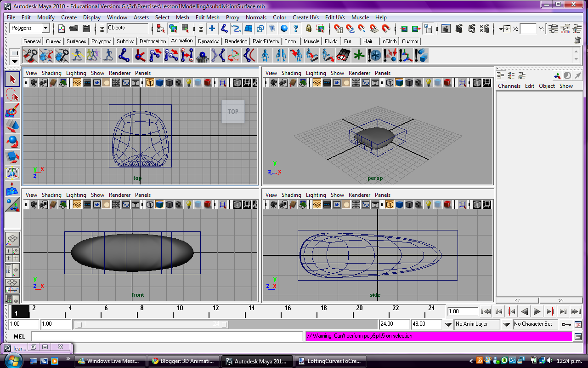Open the Polygons selection mask dropdown
The width and height of the screenshot is (588, 368).
pyautogui.click(x=46, y=28)
